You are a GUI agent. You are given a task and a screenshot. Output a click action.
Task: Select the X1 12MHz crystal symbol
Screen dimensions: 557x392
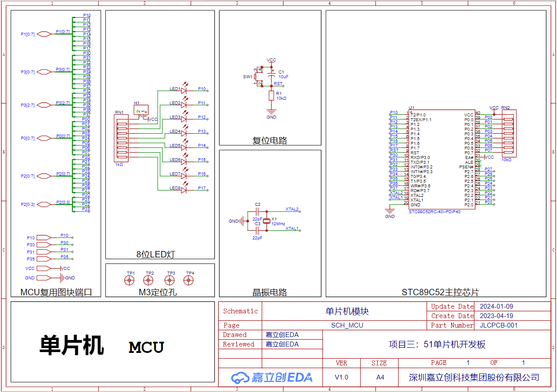[267, 221]
